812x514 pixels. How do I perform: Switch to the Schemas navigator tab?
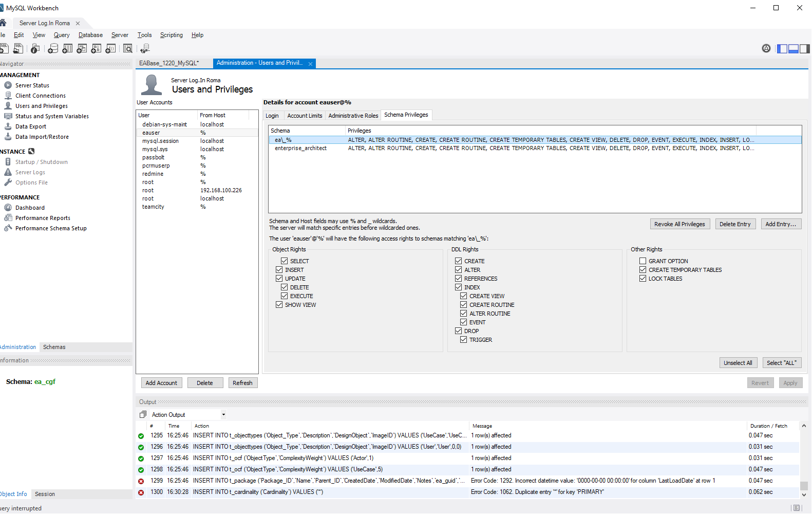(54, 347)
